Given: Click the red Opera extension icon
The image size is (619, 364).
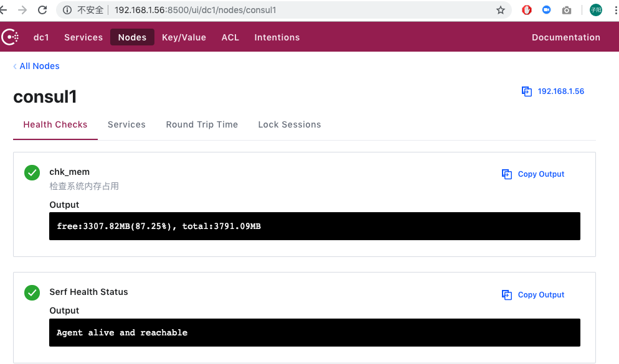Looking at the screenshot, I should pyautogui.click(x=526, y=10).
